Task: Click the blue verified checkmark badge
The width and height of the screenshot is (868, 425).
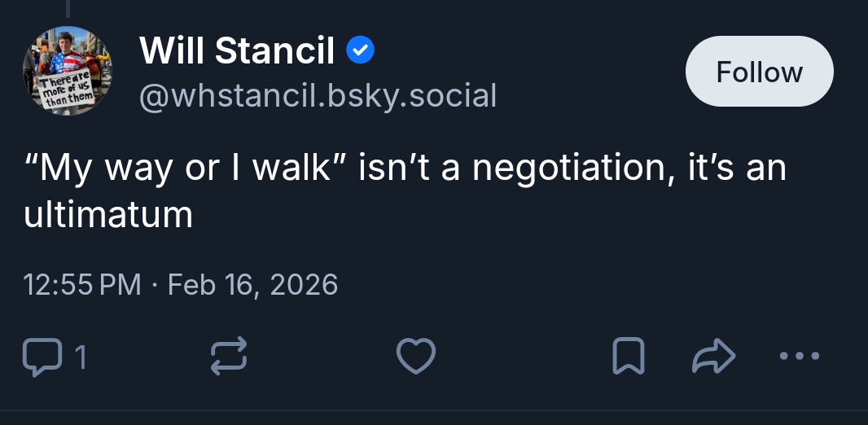Action: pyautogui.click(x=360, y=52)
